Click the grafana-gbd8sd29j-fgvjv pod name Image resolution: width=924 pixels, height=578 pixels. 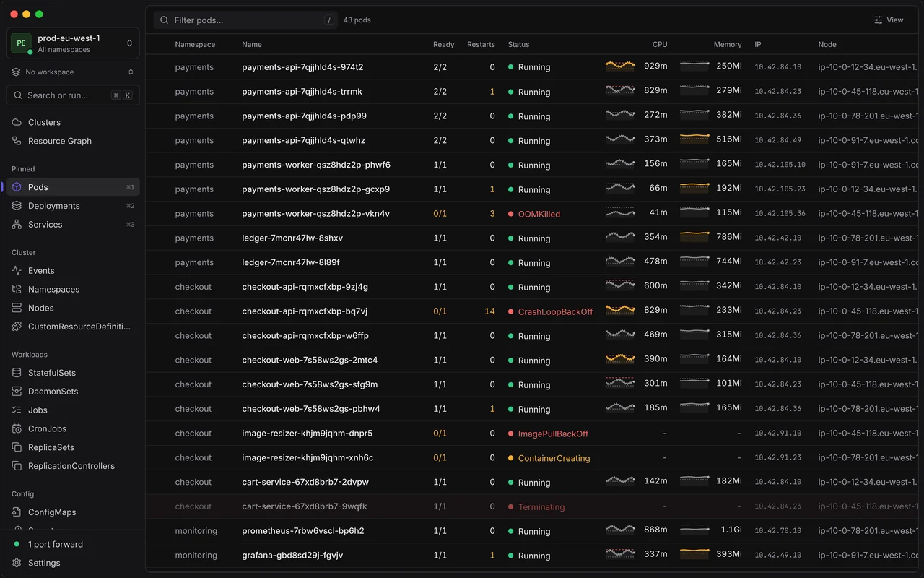tap(292, 556)
